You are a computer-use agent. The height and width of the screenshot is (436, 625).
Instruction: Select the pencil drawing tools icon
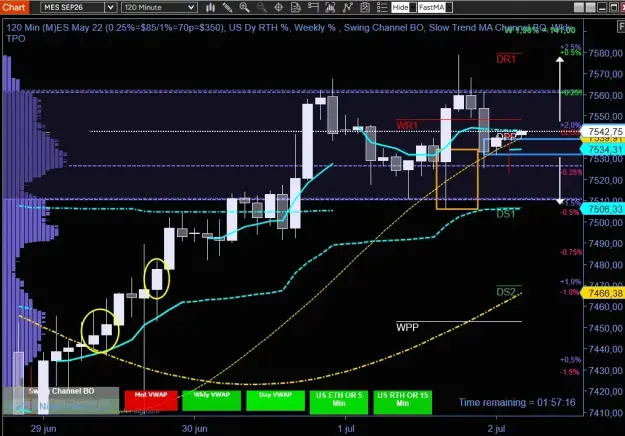(228, 7)
